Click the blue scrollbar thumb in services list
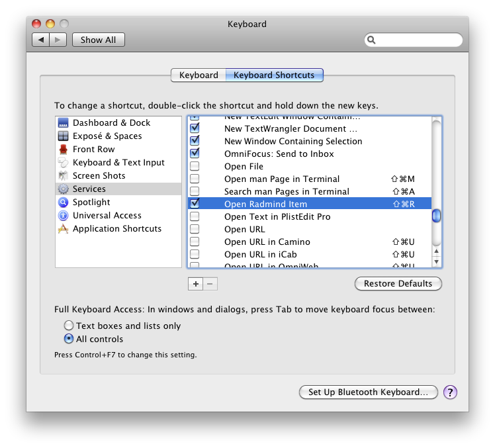Viewport: 495px width, 448px height. 436,216
